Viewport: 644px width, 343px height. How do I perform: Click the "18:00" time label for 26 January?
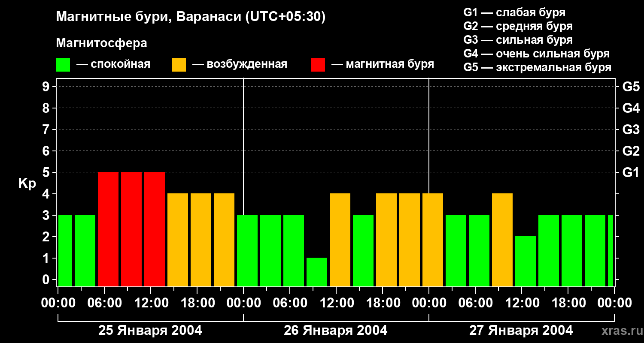point(383,303)
